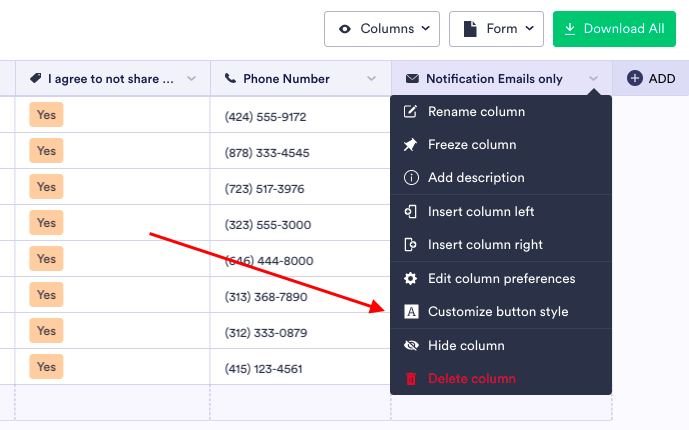The width and height of the screenshot is (689, 430).
Task: Click the Insert column left icon
Action: pos(410,212)
